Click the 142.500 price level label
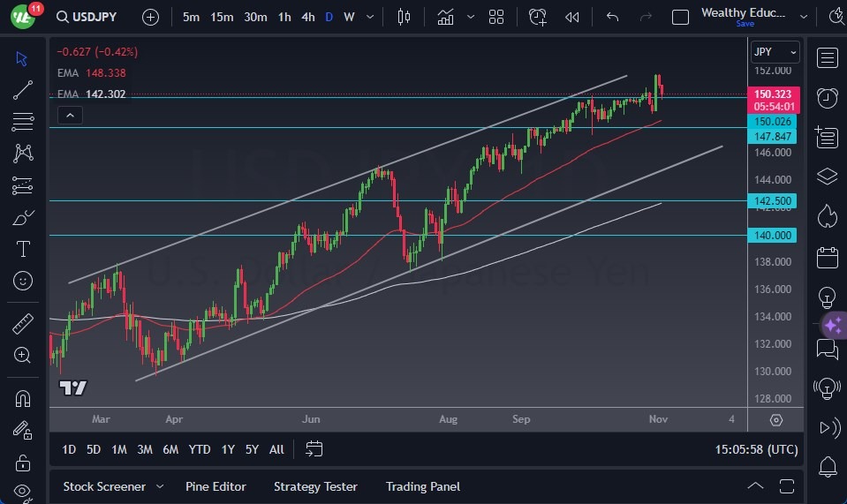The image size is (847, 504). click(774, 200)
